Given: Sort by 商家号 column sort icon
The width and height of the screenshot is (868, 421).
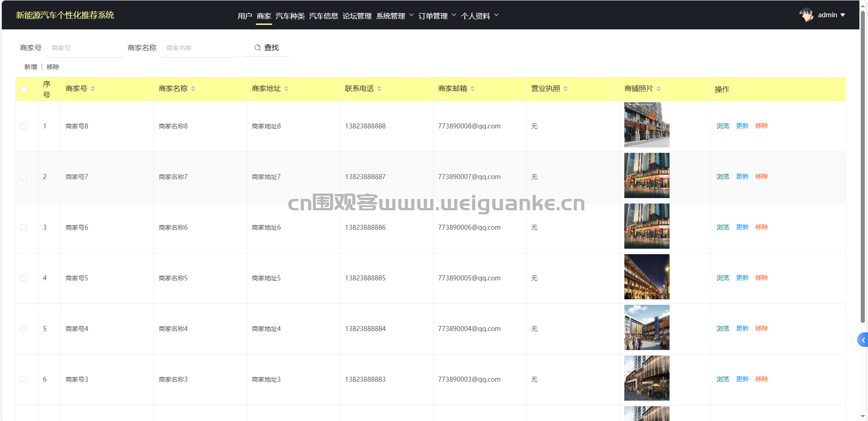Looking at the screenshot, I should (93, 89).
